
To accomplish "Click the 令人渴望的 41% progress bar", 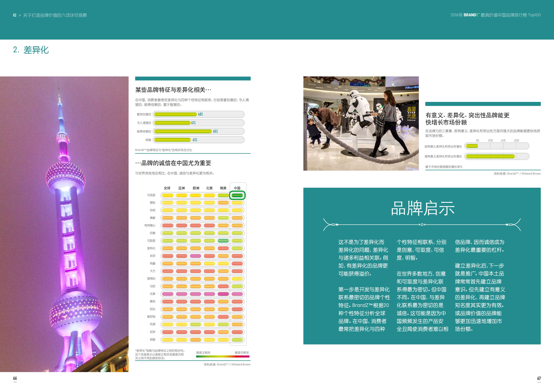I will pyautogui.click(x=199, y=123).
